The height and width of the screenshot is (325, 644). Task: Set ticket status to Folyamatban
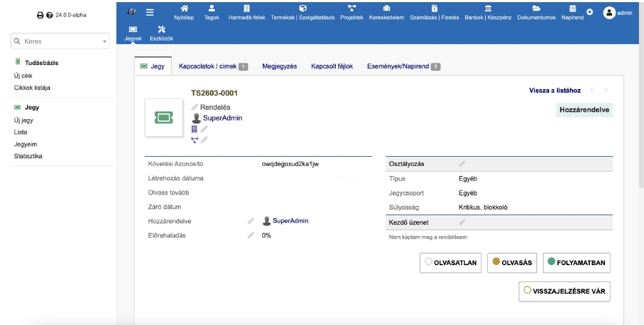tap(576, 262)
